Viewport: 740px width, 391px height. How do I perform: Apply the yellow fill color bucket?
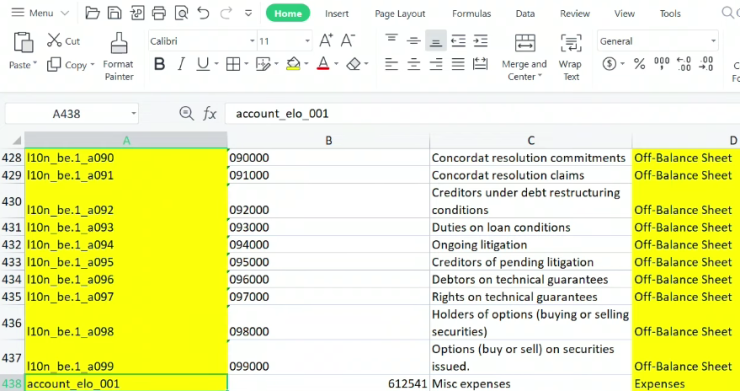click(x=293, y=64)
